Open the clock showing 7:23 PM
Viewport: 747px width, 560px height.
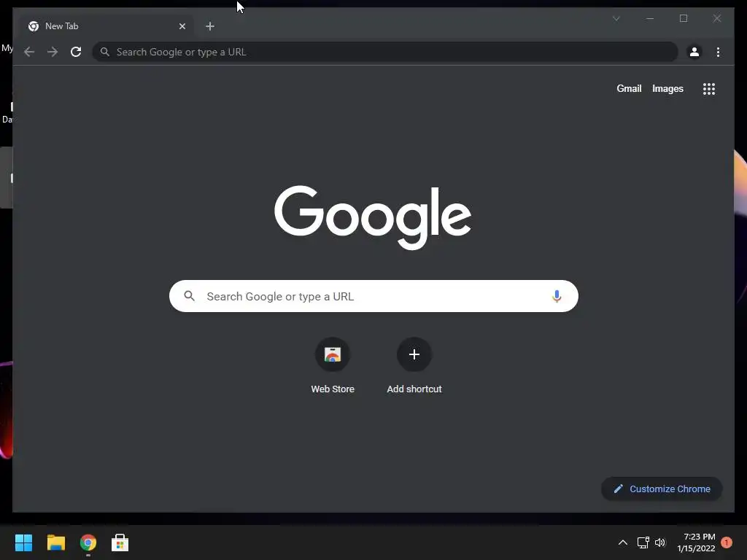[x=696, y=542]
